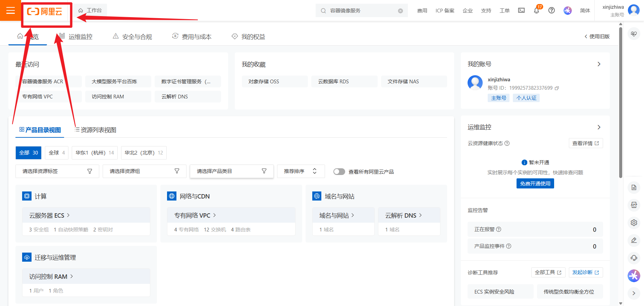Screen dimensions: 644x306
Task: Clear the search box text
Action: 400,11
